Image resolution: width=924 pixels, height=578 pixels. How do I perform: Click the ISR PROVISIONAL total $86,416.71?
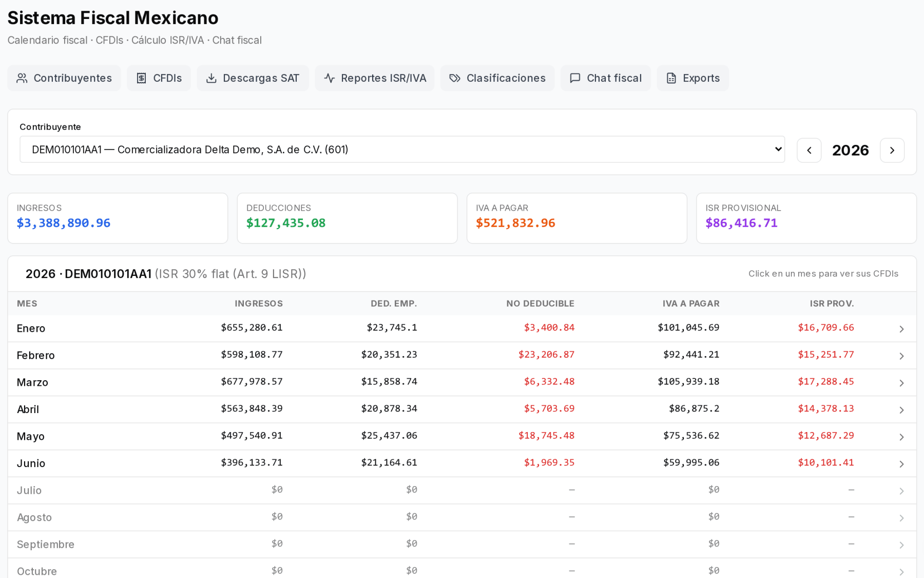click(741, 223)
